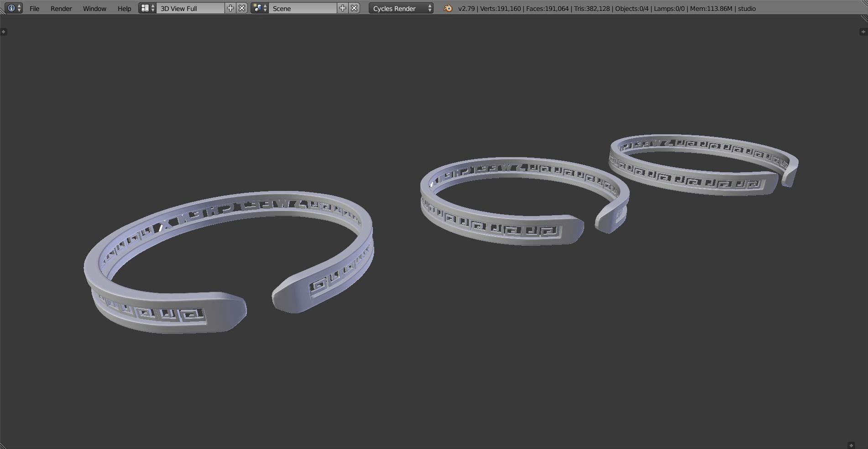Click the scene datablock browse icon
The width and height of the screenshot is (868, 449).
pos(257,8)
